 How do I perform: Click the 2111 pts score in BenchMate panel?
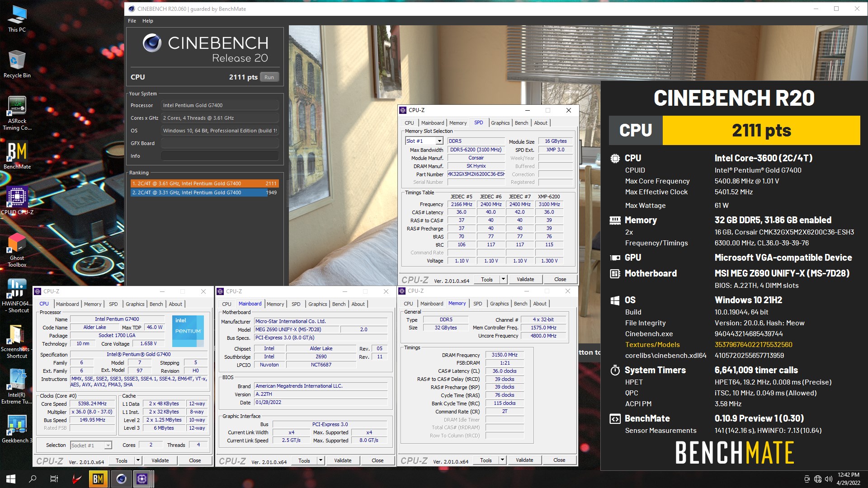761,130
